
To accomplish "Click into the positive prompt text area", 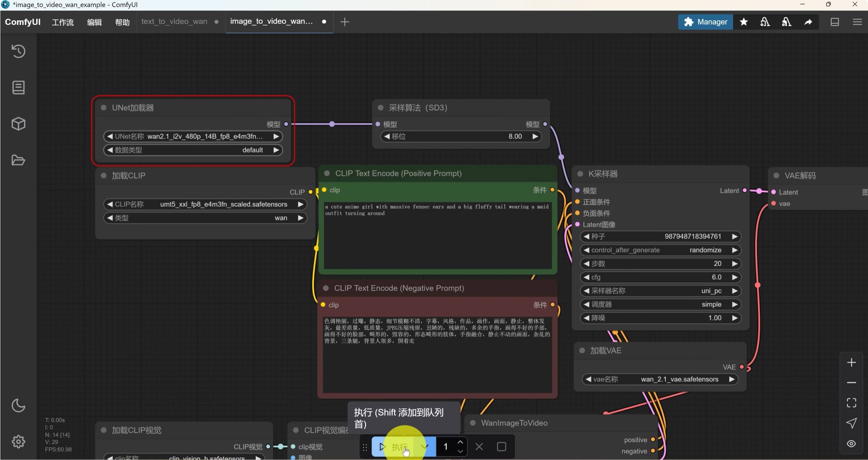I will 438,235.
